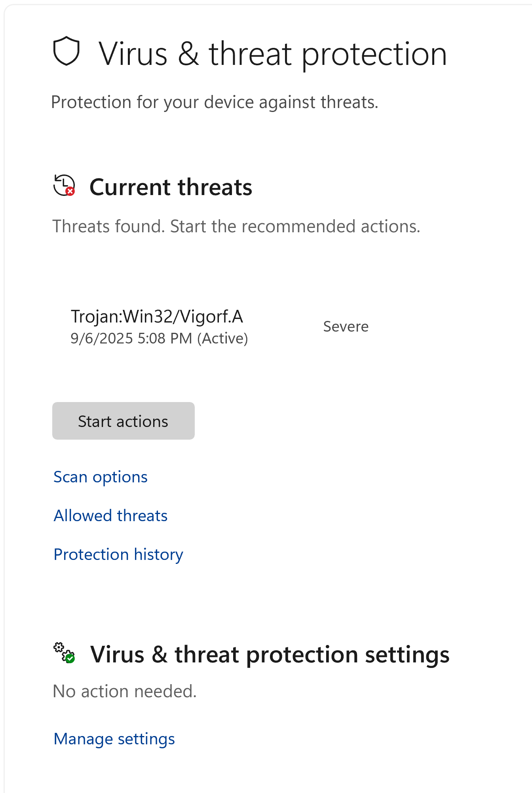The image size is (532, 793).
Task: Open the Allowed threats link
Action: (x=110, y=516)
